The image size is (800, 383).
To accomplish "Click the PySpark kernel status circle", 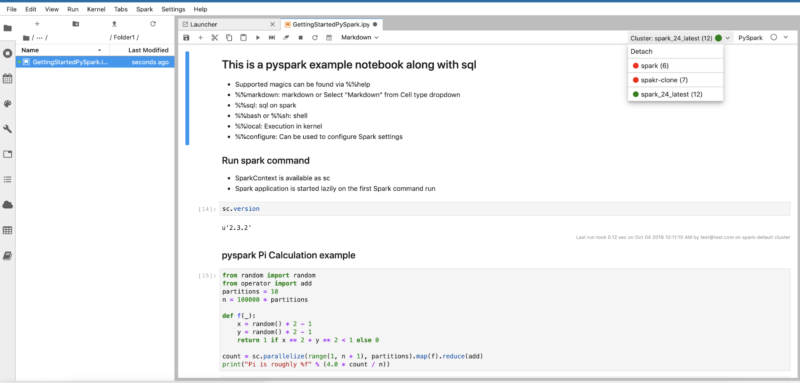I will click(773, 37).
